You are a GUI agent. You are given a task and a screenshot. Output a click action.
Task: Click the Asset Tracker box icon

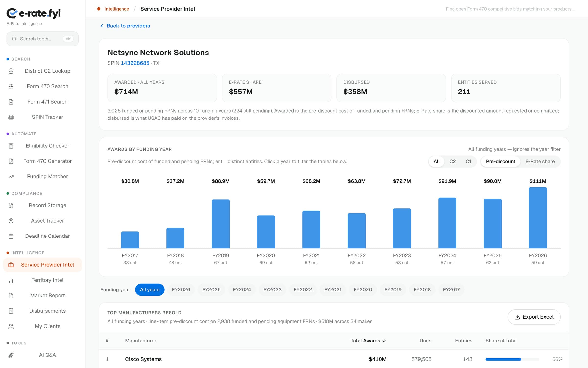[11, 221]
